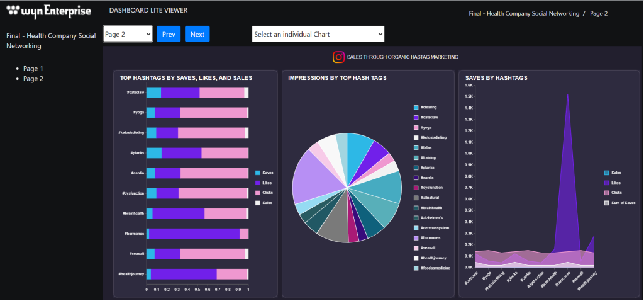
Task: Open the Page 2 selector dropdown
Action: (128, 34)
